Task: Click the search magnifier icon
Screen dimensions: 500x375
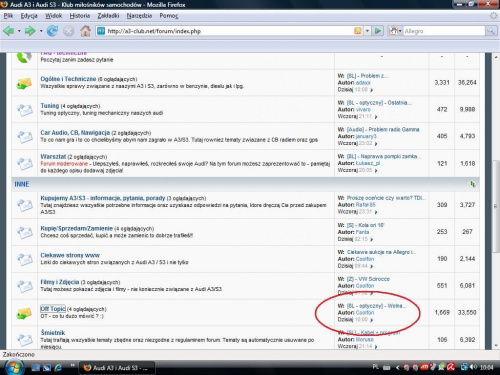Action: (490, 31)
